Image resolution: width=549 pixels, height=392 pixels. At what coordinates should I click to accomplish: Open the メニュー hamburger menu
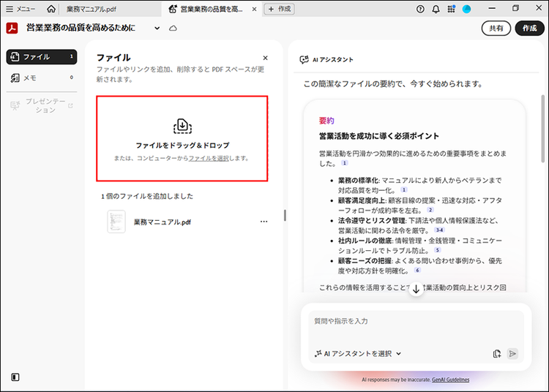click(x=20, y=9)
